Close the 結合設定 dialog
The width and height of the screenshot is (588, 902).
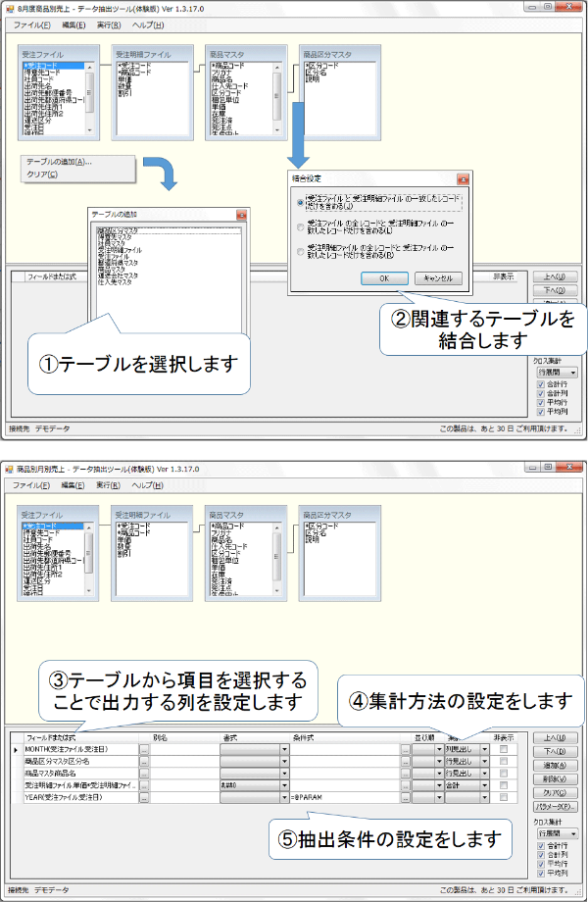[463, 178]
